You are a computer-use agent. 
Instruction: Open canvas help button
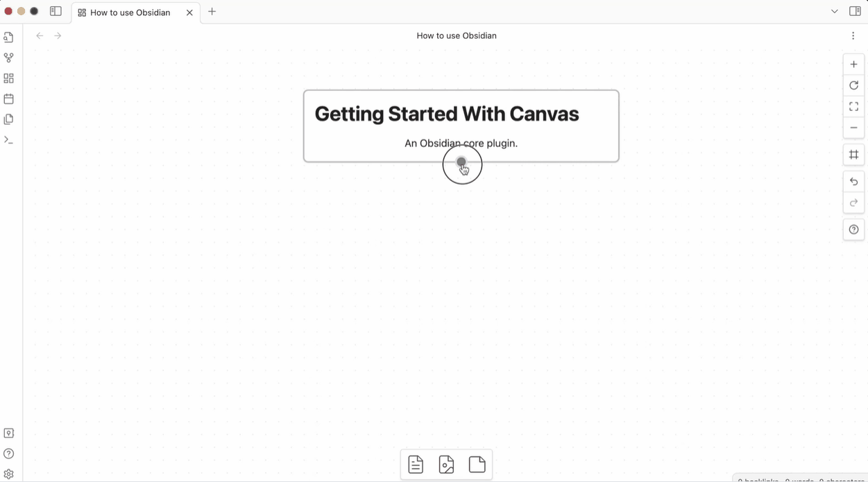click(853, 230)
